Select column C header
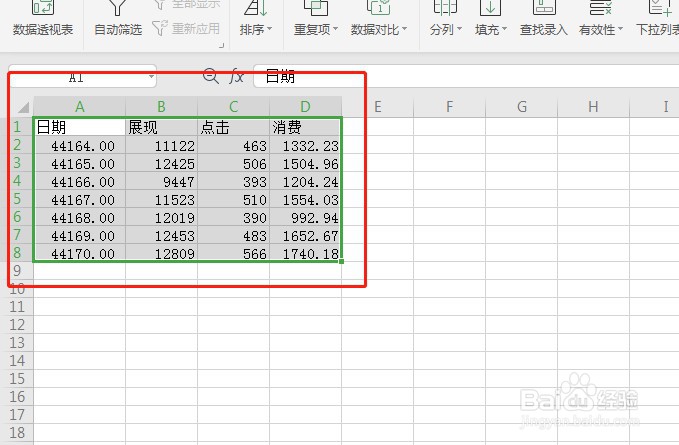Image resolution: width=679 pixels, height=445 pixels. tap(233, 106)
